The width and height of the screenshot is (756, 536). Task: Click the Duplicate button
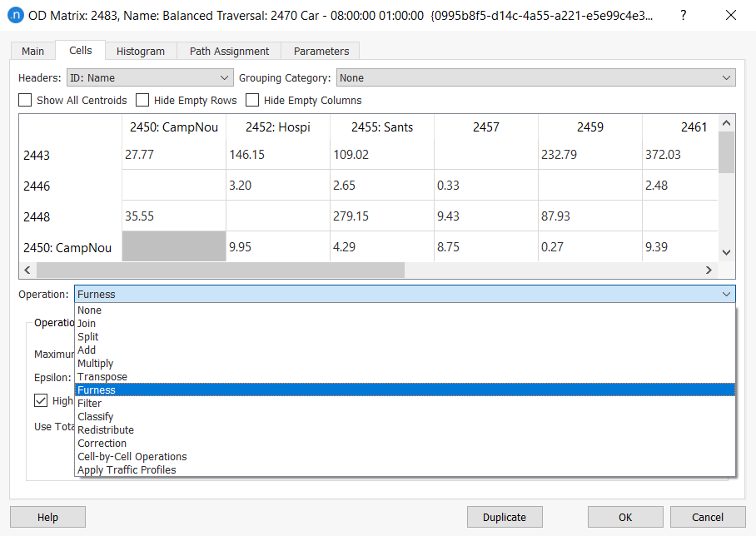pyautogui.click(x=505, y=517)
